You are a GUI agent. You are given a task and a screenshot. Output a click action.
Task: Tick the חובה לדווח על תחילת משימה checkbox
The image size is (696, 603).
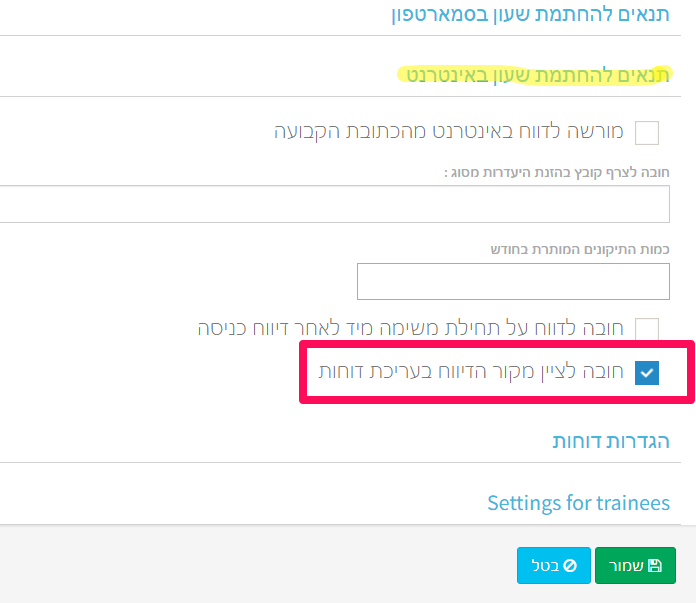[647, 328]
